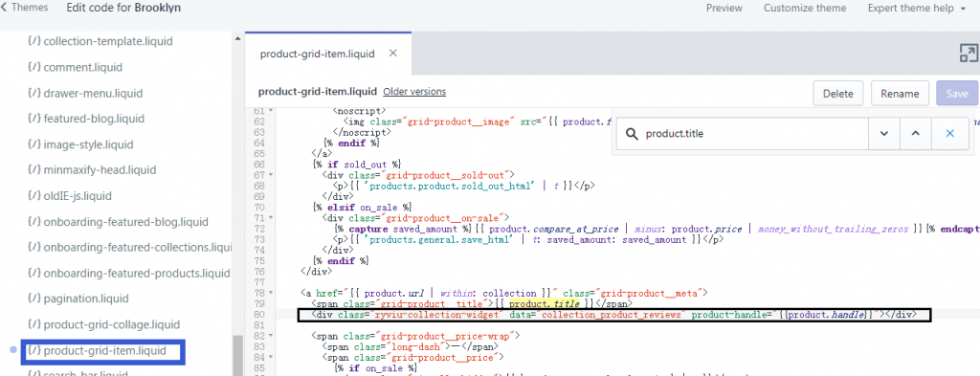Place cursor on line 80 ryviu widget div
The height and width of the screenshot is (376, 980).
click(614, 315)
